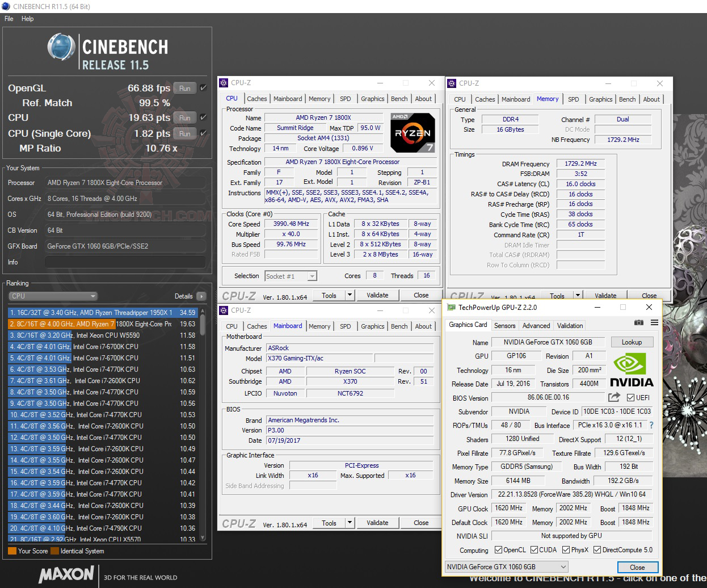Click the bus interface question mark icon
Screen dimensions: 707x588
coord(651,425)
